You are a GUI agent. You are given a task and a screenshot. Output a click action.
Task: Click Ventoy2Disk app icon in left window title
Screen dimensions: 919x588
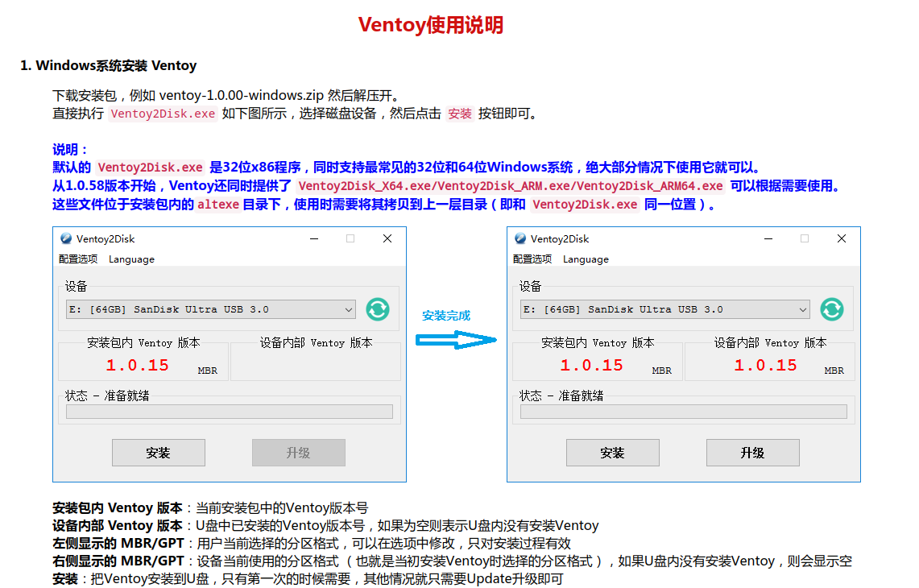coord(66,238)
